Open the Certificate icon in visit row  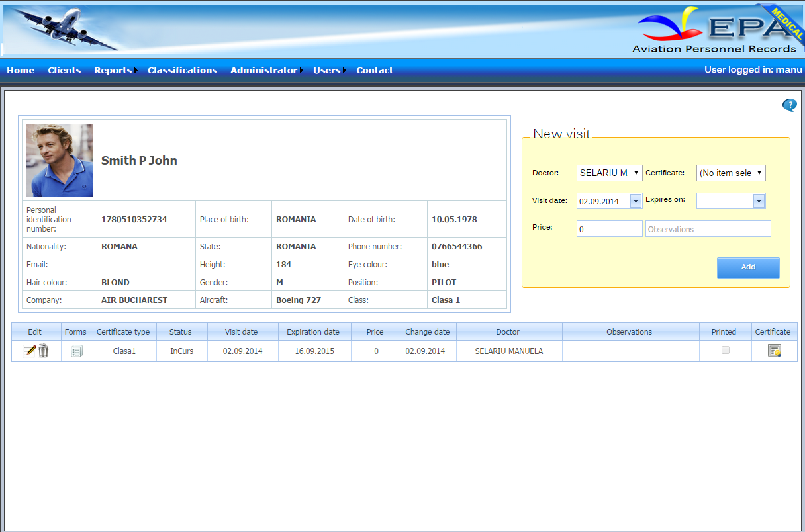coord(774,351)
